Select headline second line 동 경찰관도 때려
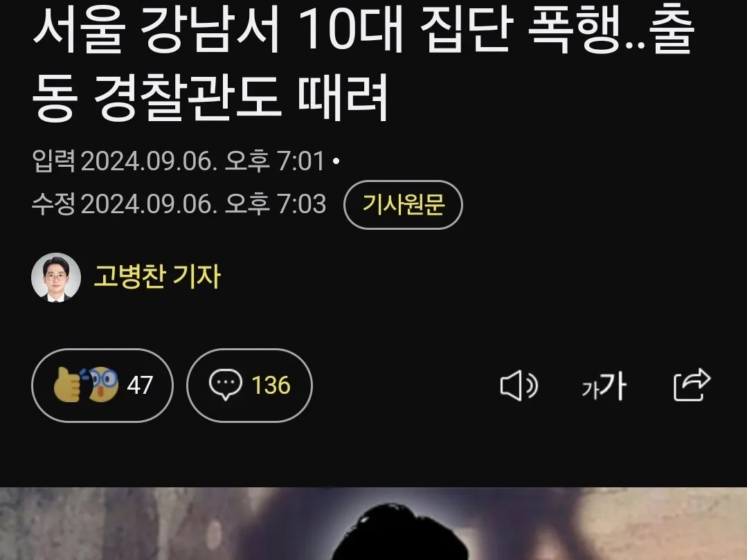Image resolution: width=747 pixels, height=560 pixels. 210,98
